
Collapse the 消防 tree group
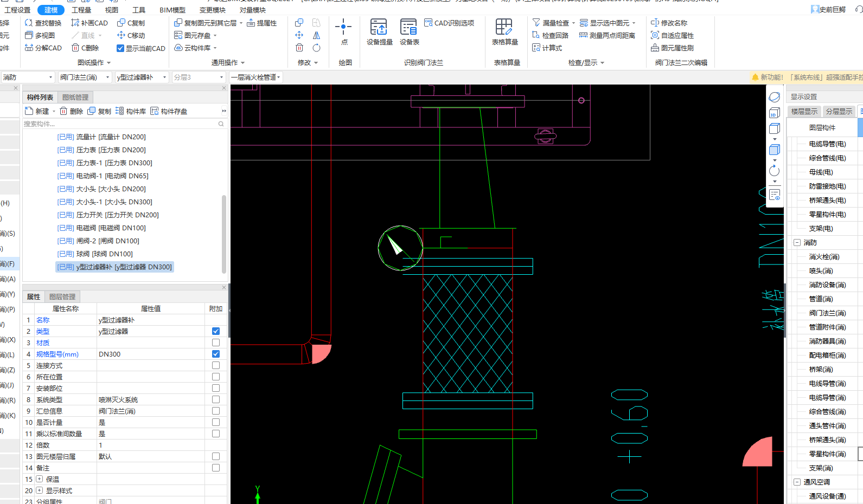pyautogui.click(x=797, y=243)
